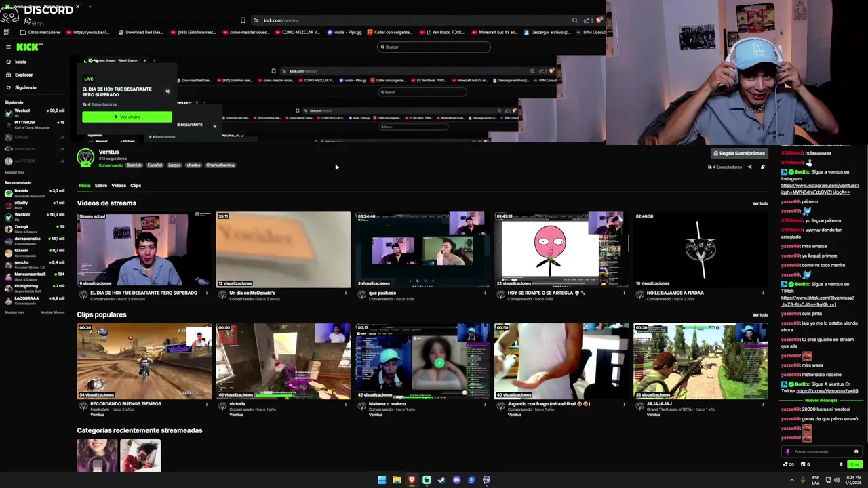Expand Mostrar más under Recomendado
Viewport: 868px width, 488px height.
pos(14,312)
